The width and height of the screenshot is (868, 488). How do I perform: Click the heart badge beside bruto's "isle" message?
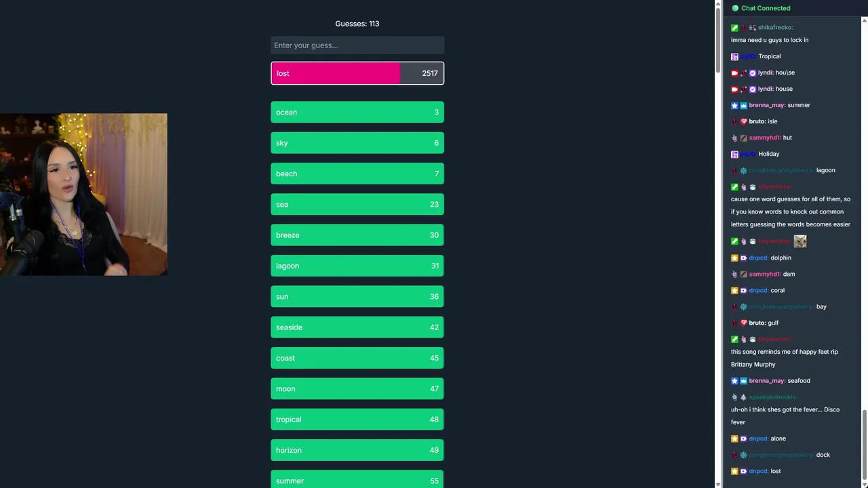click(x=743, y=121)
